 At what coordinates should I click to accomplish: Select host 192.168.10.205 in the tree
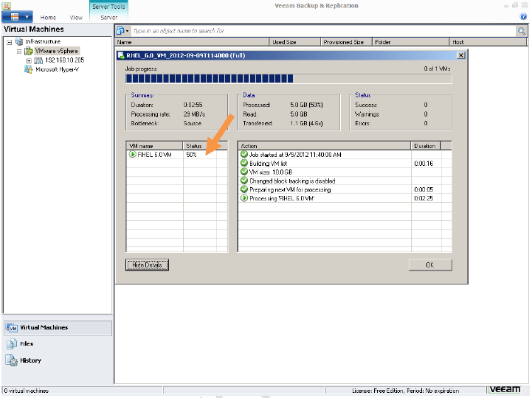[x=64, y=60]
